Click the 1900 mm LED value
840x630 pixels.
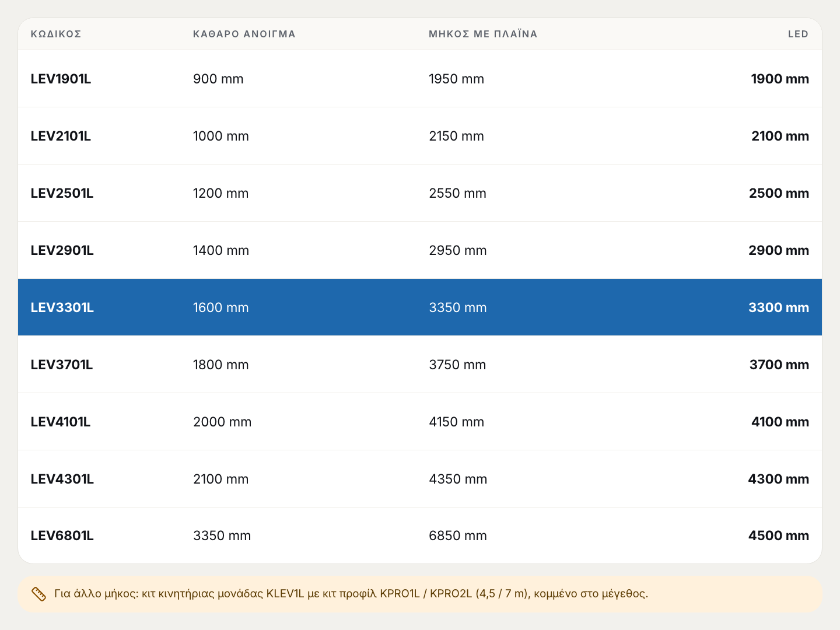click(780, 79)
